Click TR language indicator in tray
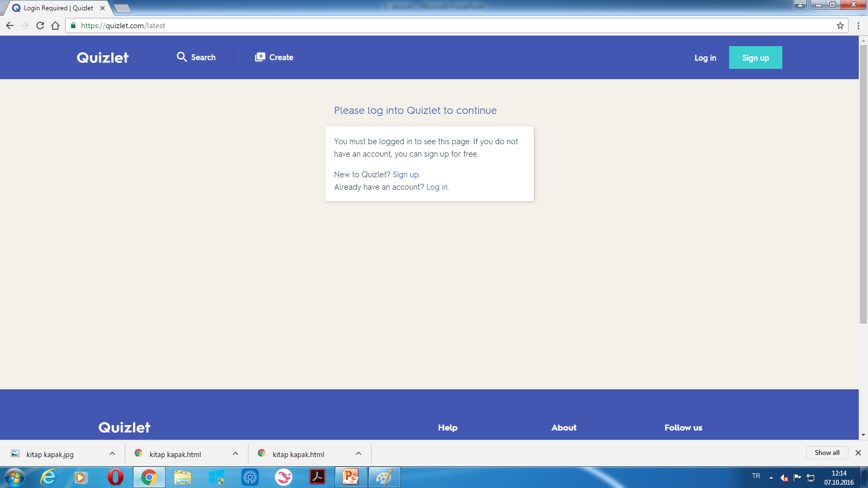Image resolution: width=868 pixels, height=488 pixels. click(756, 476)
